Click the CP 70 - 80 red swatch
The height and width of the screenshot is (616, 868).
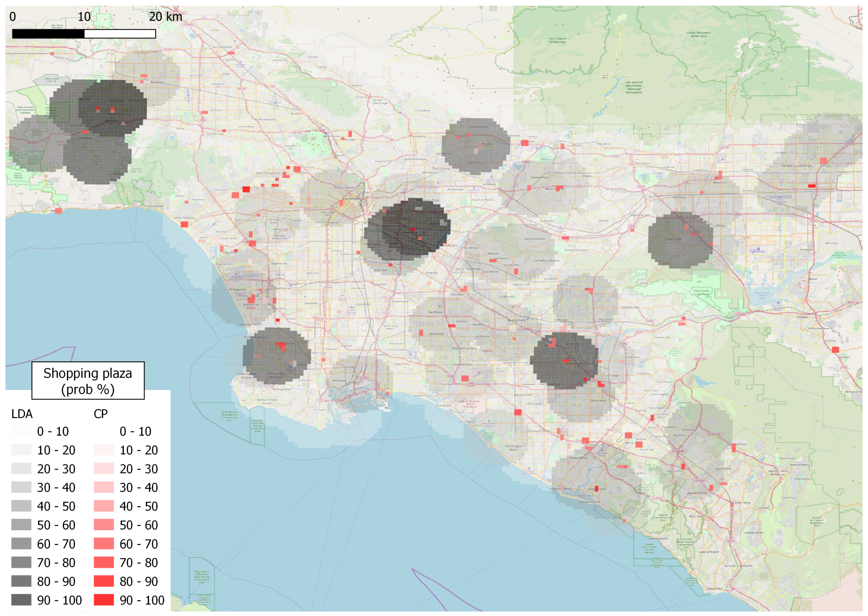pyautogui.click(x=103, y=562)
